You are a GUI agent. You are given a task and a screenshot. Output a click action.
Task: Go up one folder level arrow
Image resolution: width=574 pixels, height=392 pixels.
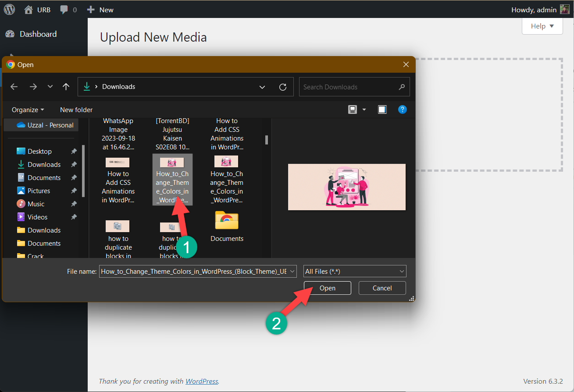(66, 87)
